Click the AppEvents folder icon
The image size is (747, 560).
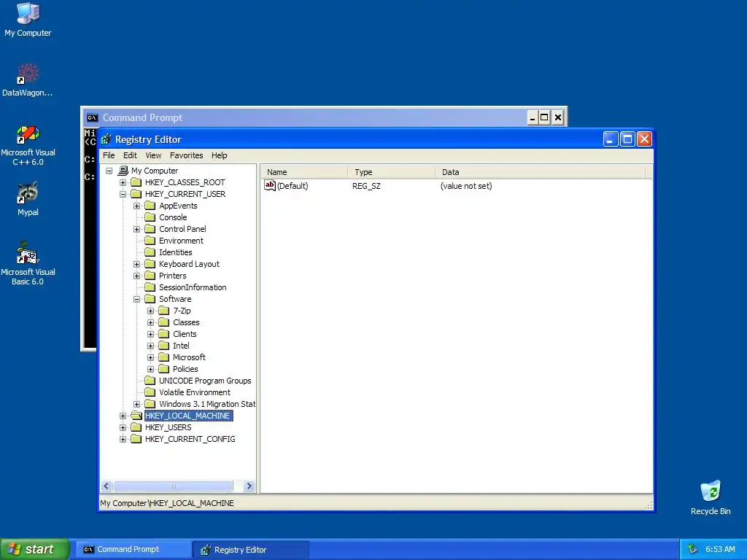(x=150, y=206)
